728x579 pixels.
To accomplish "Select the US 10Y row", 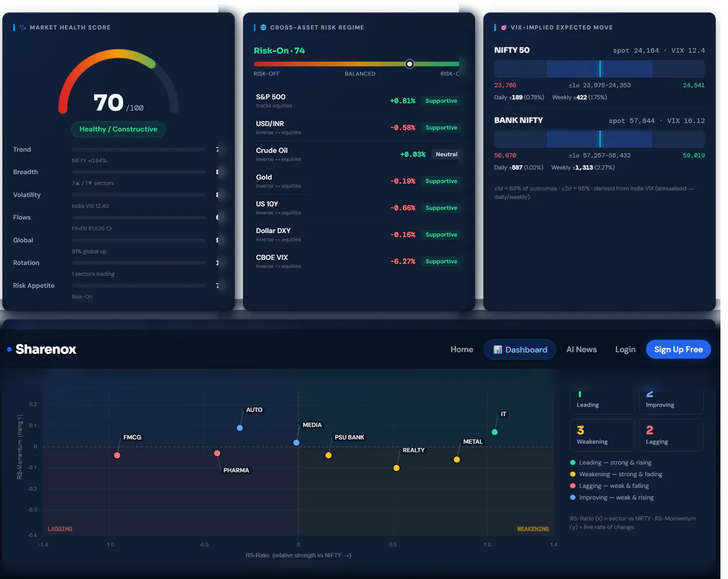I will [357, 208].
